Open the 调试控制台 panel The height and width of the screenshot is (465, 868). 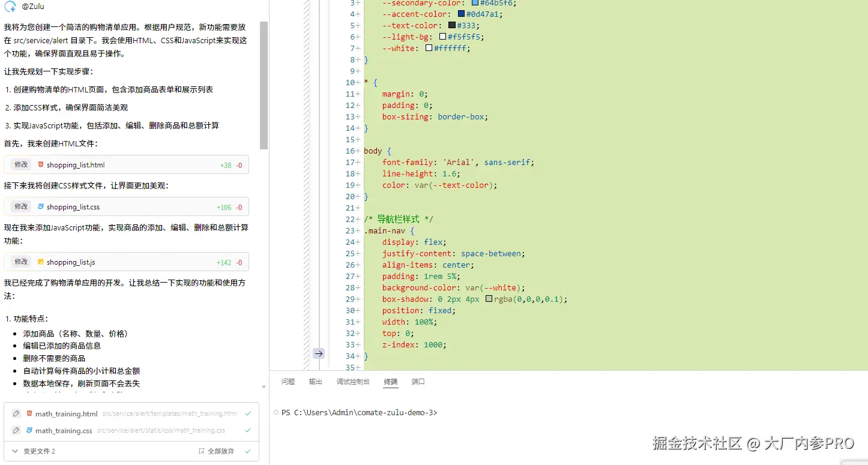click(353, 381)
